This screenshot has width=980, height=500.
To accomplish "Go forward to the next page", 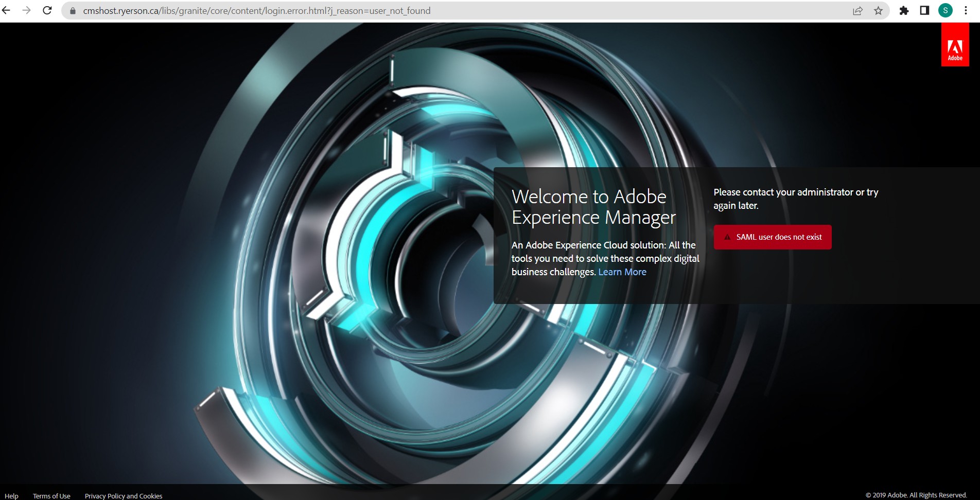I will [27, 10].
